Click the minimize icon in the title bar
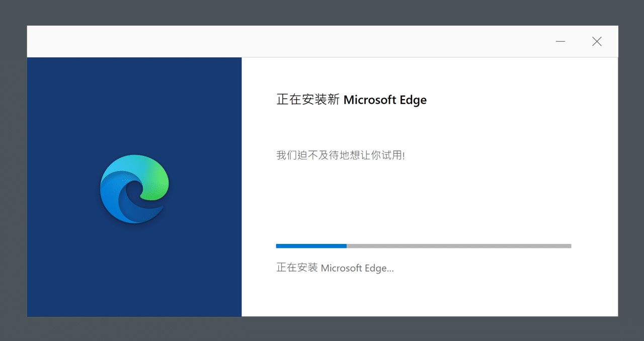This screenshot has height=341, width=644. pos(560,41)
